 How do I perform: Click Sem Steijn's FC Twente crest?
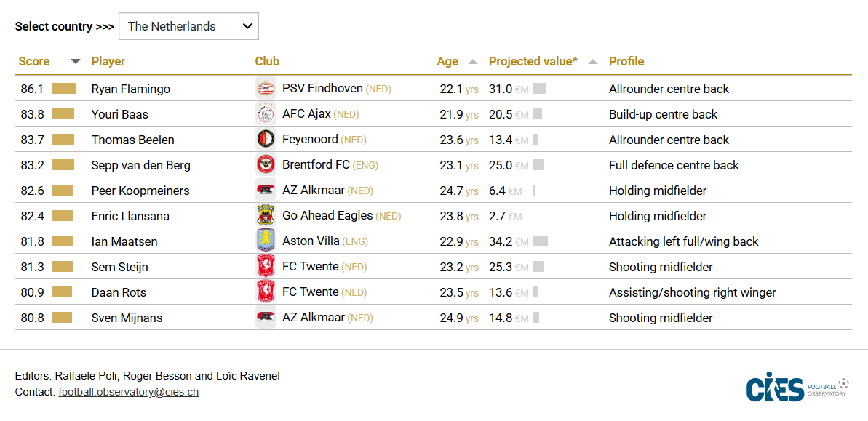click(x=266, y=267)
